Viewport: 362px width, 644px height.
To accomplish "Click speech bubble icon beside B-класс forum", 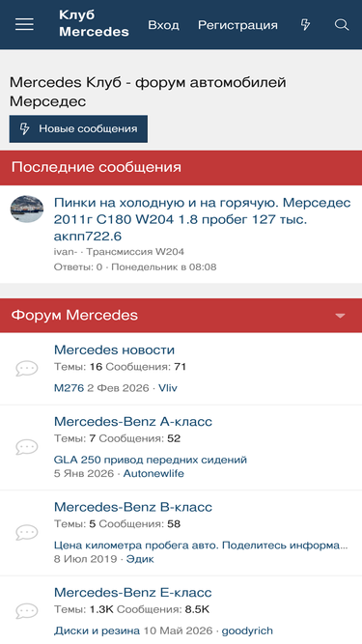I will [27, 532].
